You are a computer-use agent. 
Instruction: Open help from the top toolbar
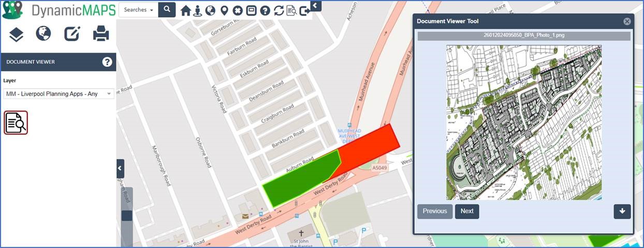point(265,10)
